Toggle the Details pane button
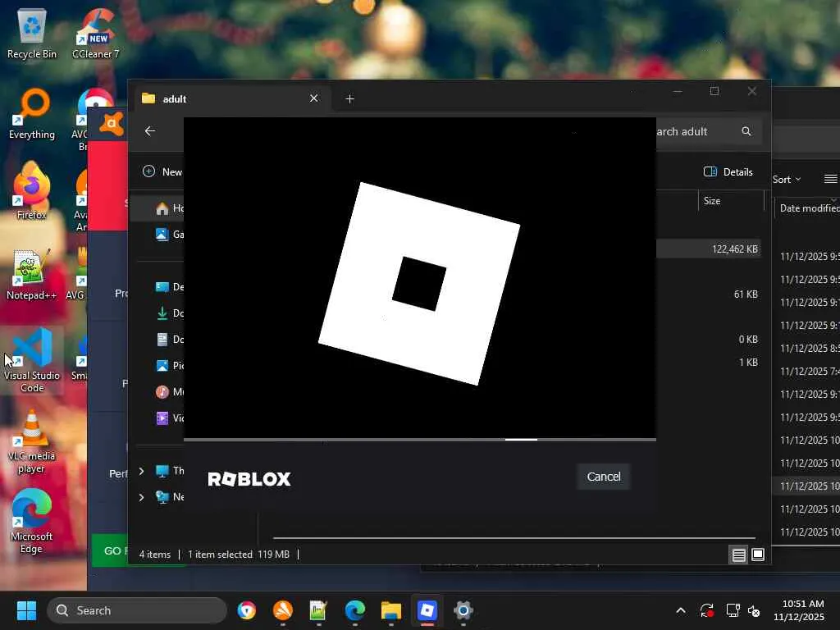Screen dimensions: 840x630 pos(728,172)
